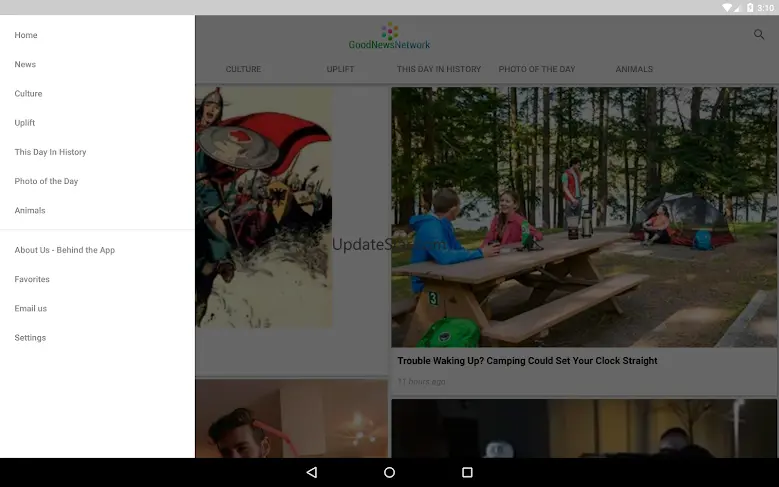
Task: Switch to the PHOTO OF THE DAY tab
Action: (x=536, y=69)
